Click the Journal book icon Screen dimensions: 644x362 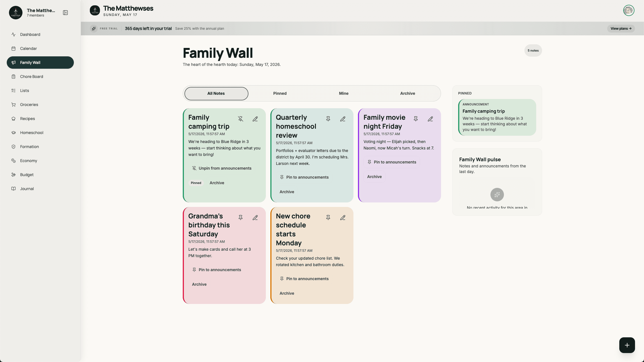[x=13, y=189]
